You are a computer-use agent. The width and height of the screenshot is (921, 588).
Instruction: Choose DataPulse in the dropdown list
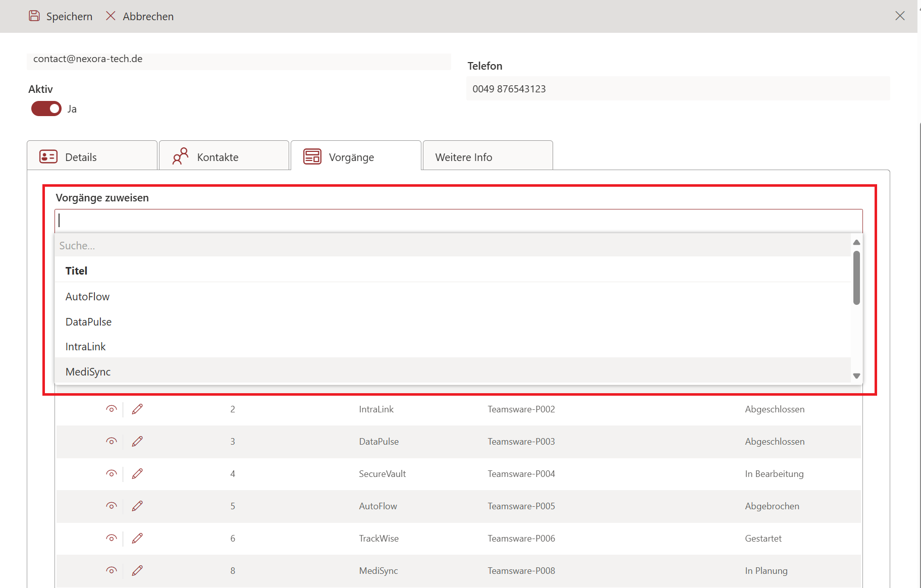(89, 322)
